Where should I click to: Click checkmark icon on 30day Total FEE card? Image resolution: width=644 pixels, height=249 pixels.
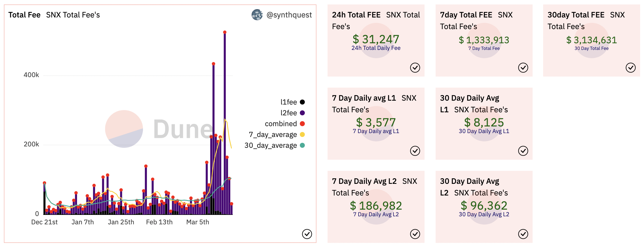point(630,68)
